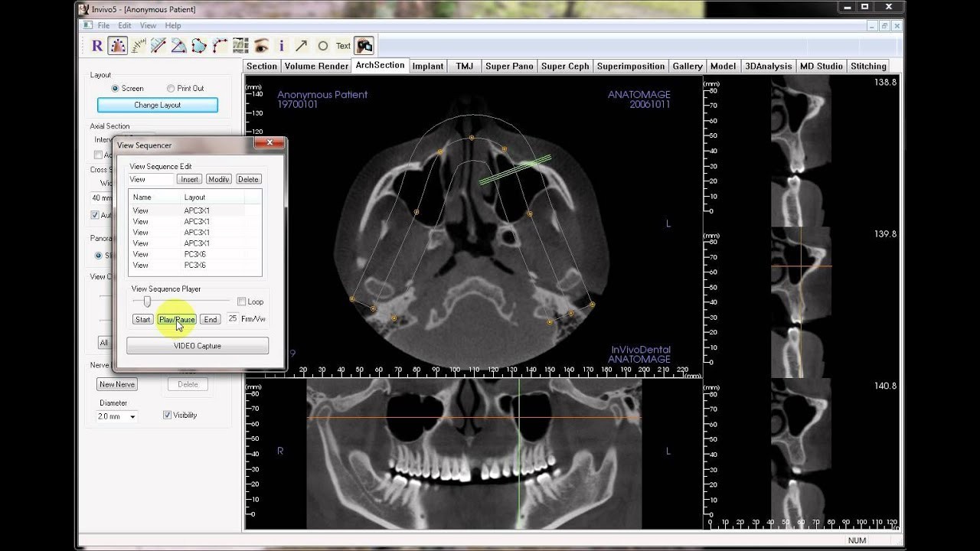The image size is (980, 551).
Task: Open the layout grid tool
Action: (240, 46)
